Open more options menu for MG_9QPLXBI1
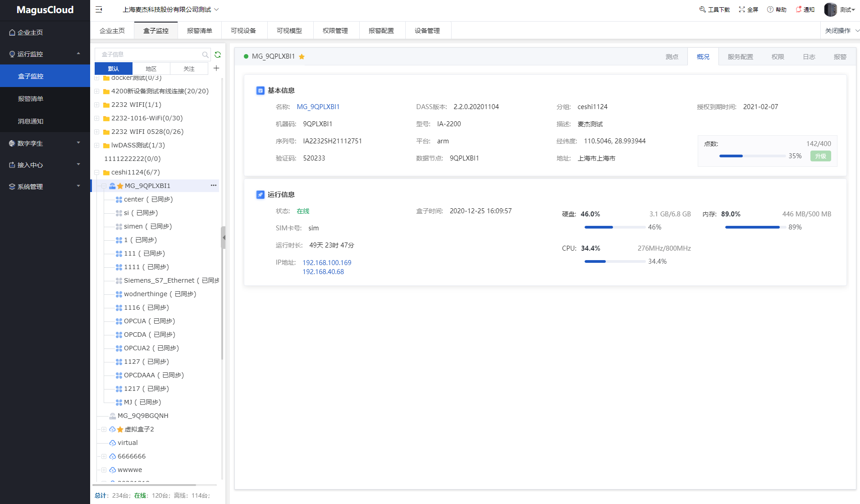Screen dimensions: 860x504 214,185
